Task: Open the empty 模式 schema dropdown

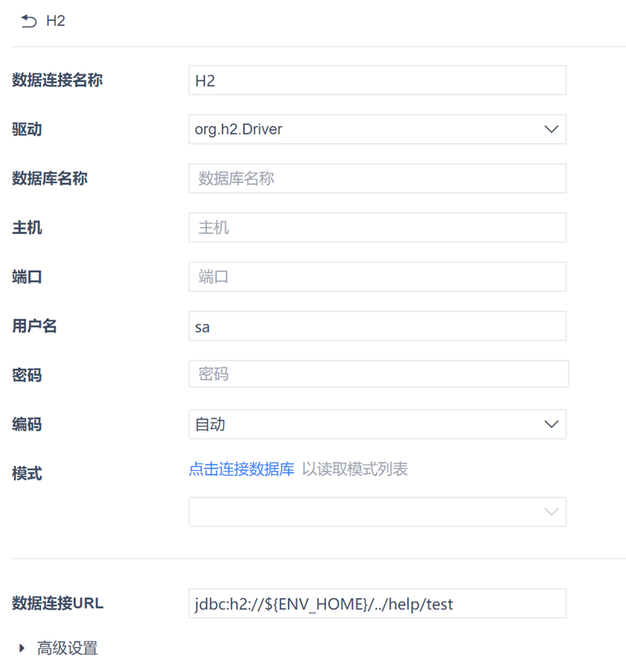Action: (377, 512)
